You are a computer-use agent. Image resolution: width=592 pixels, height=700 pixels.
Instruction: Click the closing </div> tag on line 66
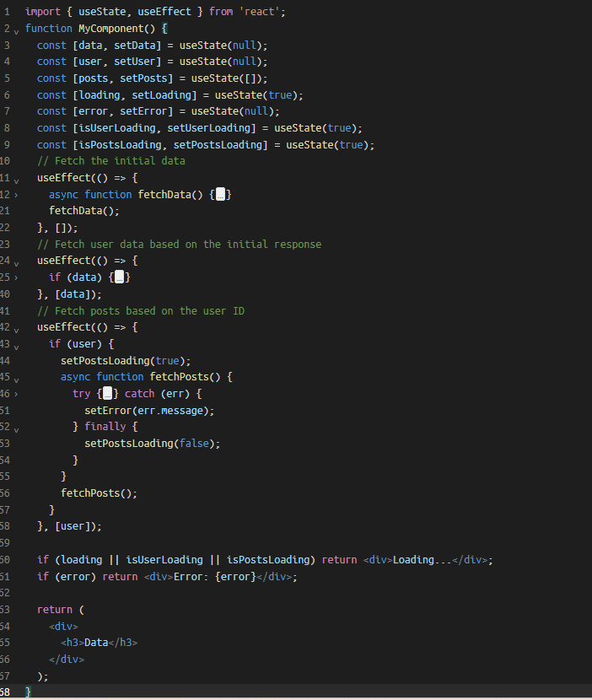click(x=67, y=659)
